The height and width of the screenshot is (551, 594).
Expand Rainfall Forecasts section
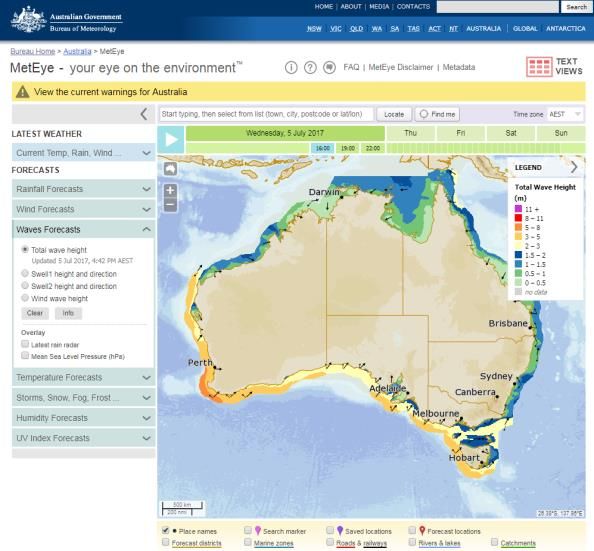click(83, 189)
